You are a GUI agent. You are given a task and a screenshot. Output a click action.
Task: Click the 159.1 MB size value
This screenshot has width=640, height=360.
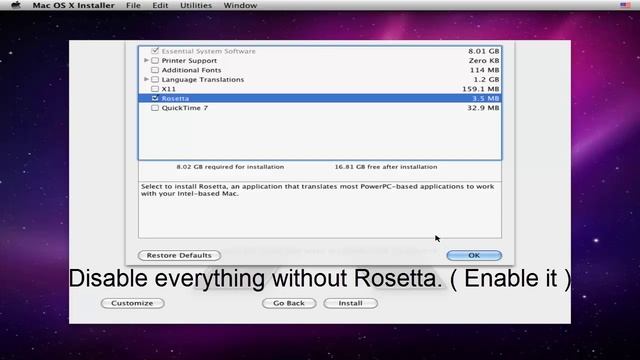point(480,89)
